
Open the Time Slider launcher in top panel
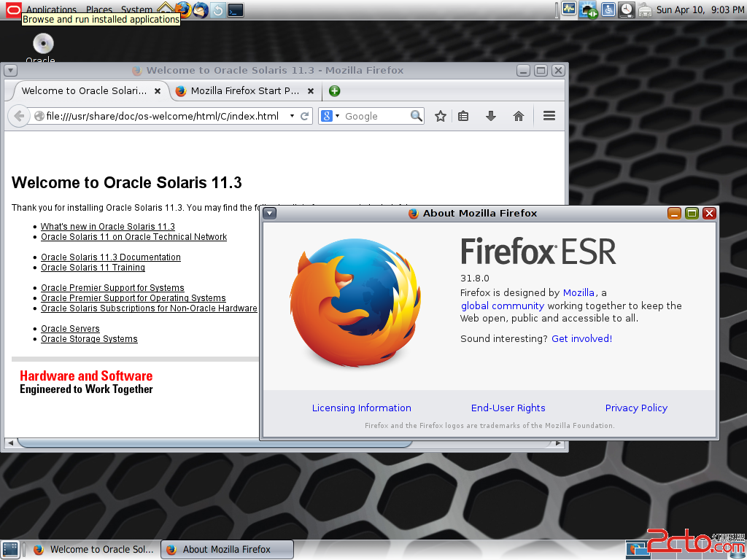pyautogui.click(x=217, y=9)
